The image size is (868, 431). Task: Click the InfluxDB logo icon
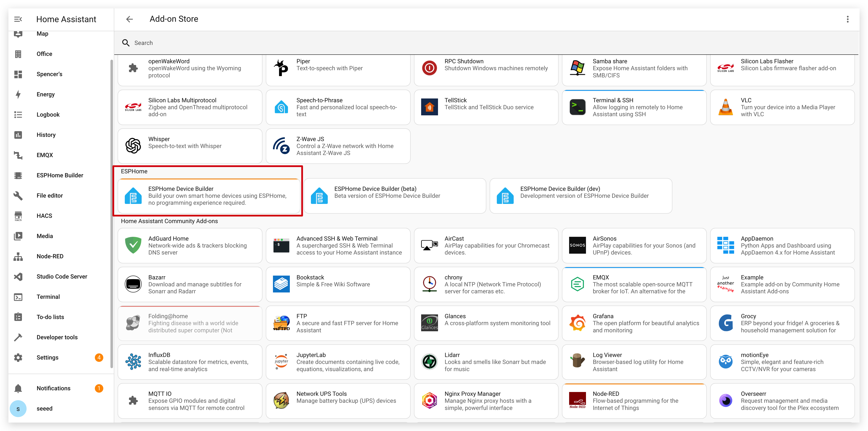pos(133,362)
